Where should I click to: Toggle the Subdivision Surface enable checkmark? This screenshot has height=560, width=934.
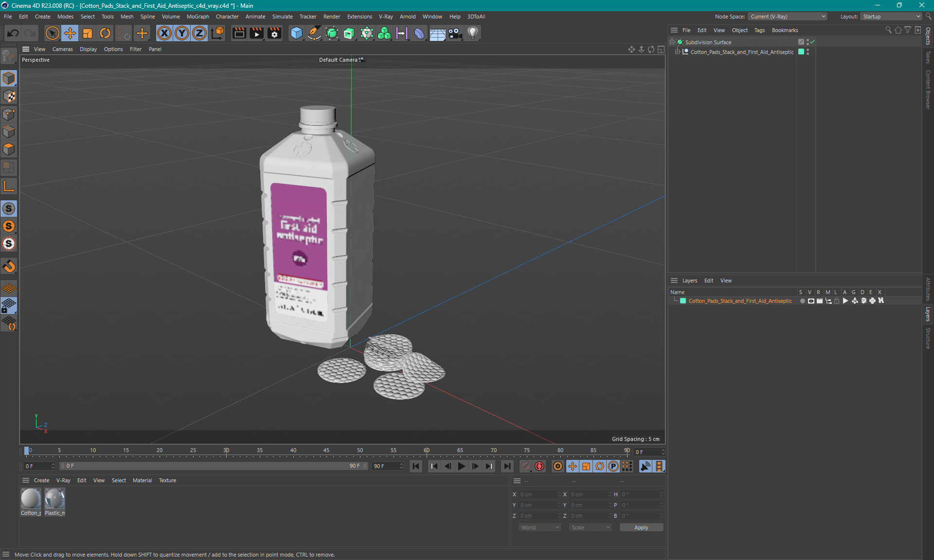pyautogui.click(x=813, y=42)
